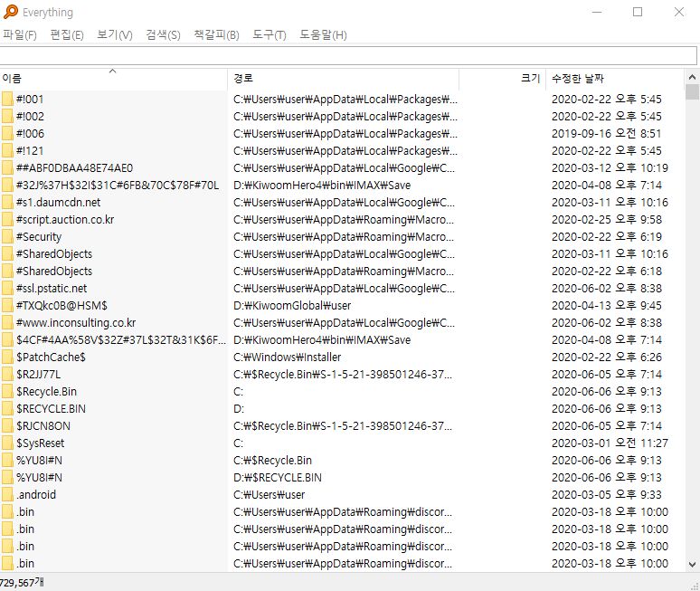
Task: Sort by the 수정한 날짜 column header
Action: pyautogui.click(x=615, y=79)
